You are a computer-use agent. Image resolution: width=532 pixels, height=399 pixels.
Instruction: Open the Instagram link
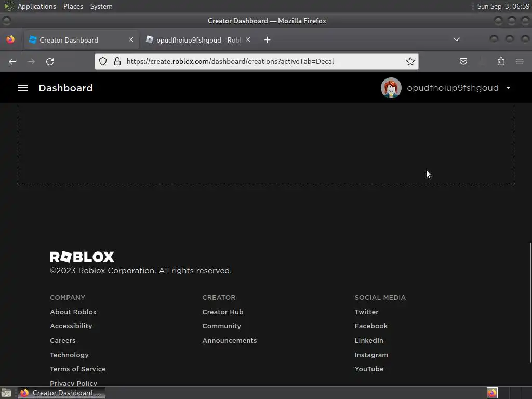[371, 355]
